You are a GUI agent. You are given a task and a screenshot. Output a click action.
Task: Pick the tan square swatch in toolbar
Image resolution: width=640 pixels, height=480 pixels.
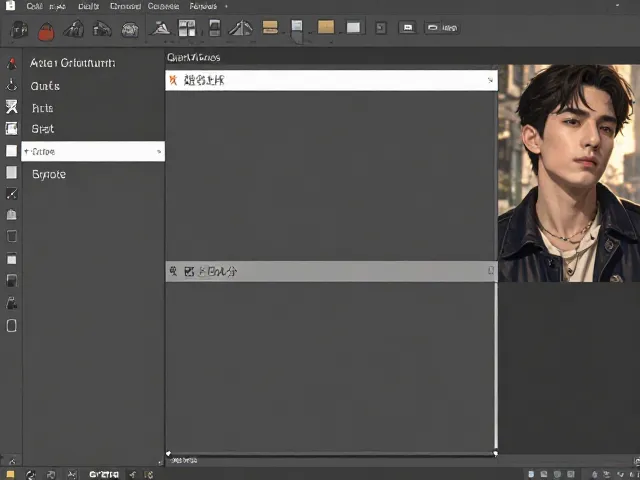tap(326, 27)
